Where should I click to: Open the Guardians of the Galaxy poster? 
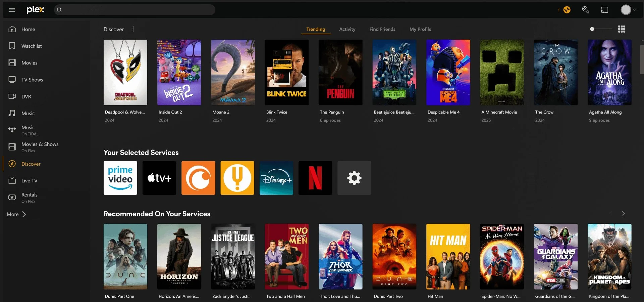tap(556, 257)
